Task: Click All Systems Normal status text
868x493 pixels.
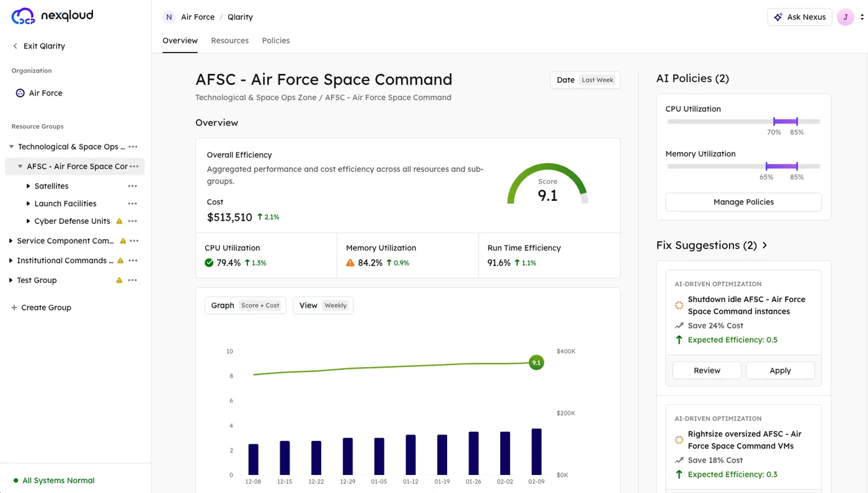Action: 58,481
